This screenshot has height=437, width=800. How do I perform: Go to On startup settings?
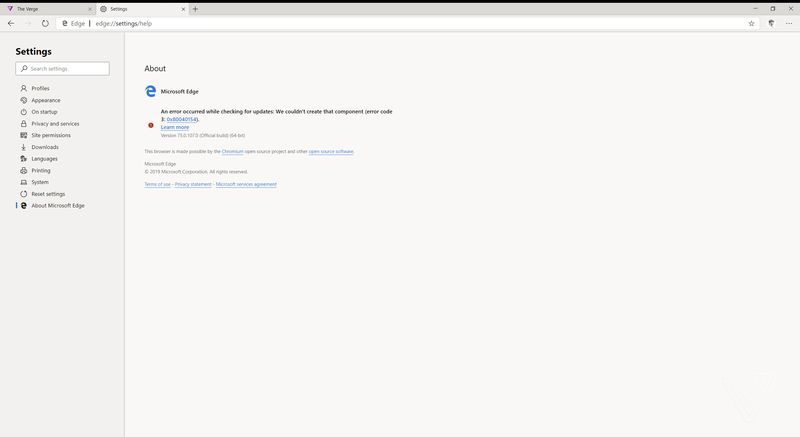click(44, 112)
